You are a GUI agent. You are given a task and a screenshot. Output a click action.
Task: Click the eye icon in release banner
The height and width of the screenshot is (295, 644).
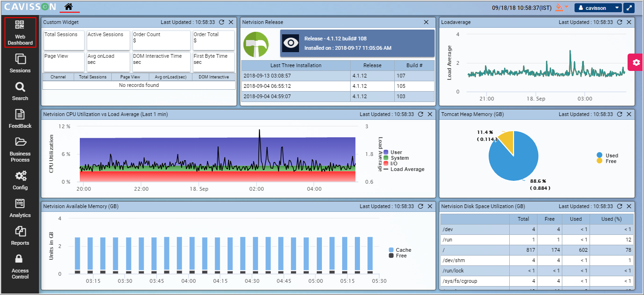(291, 43)
